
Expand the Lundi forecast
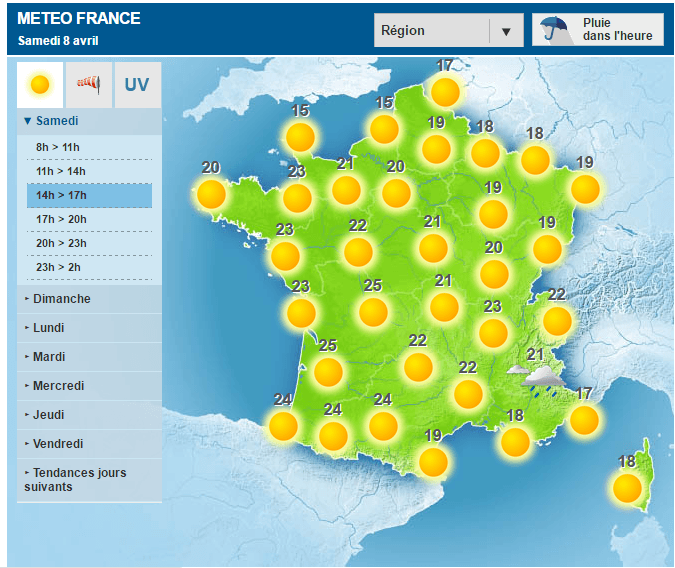48,328
